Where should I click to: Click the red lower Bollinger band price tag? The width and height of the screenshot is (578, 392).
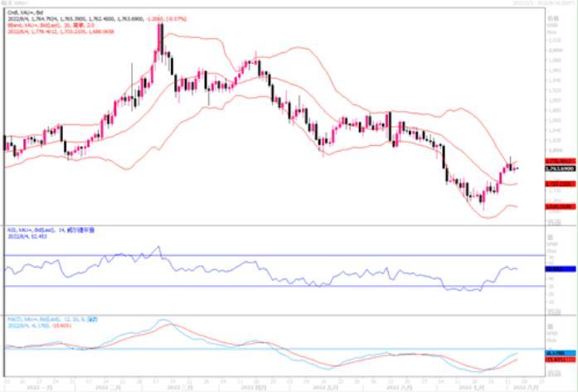click(555, 208)
